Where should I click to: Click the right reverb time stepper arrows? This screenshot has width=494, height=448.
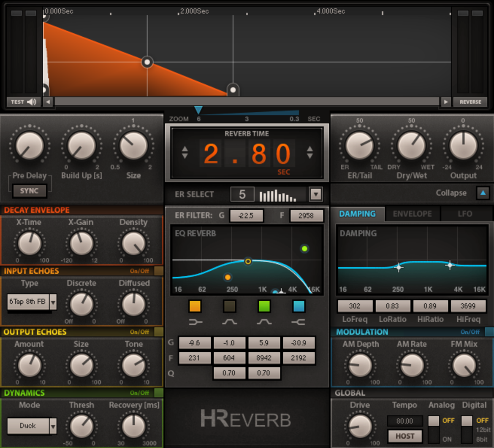(309, 152)
